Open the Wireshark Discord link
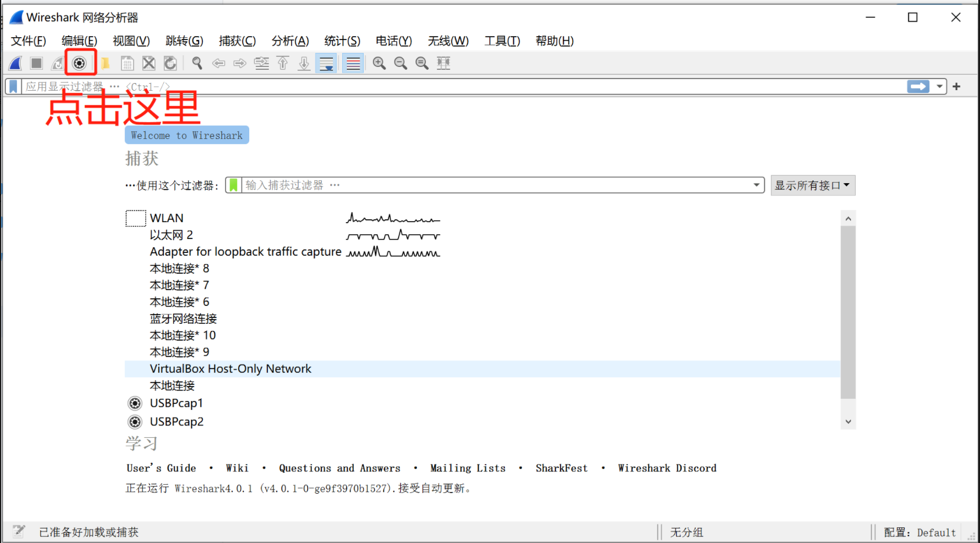This screenshot has width=980, height=543. (x=667, y=468)
